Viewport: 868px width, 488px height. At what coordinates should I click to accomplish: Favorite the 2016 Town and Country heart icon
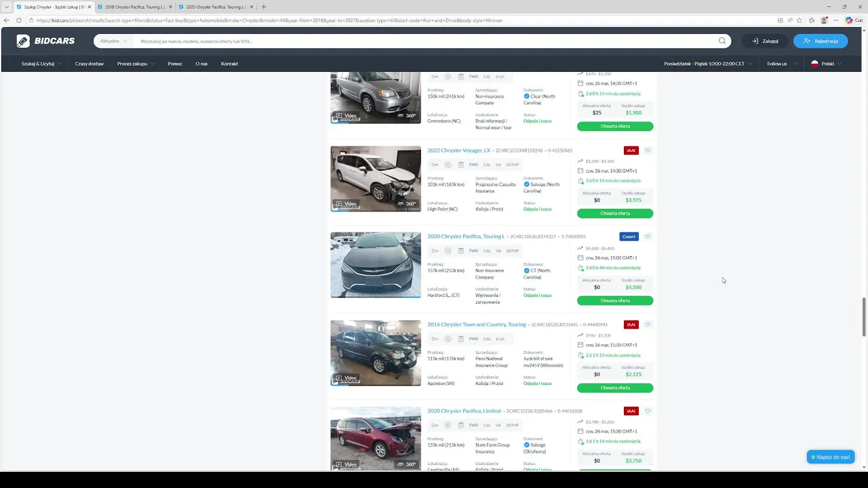[648, 325]
